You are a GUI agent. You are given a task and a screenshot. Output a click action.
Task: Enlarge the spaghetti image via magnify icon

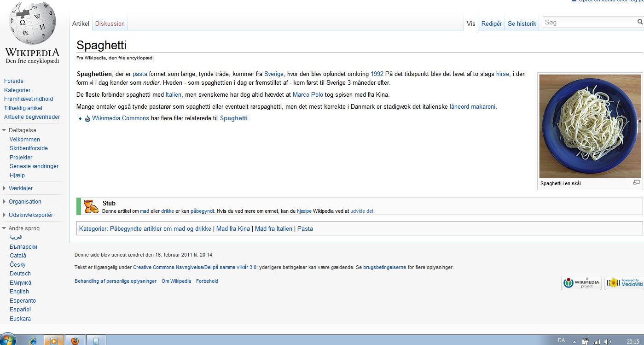tap(636, 182)
